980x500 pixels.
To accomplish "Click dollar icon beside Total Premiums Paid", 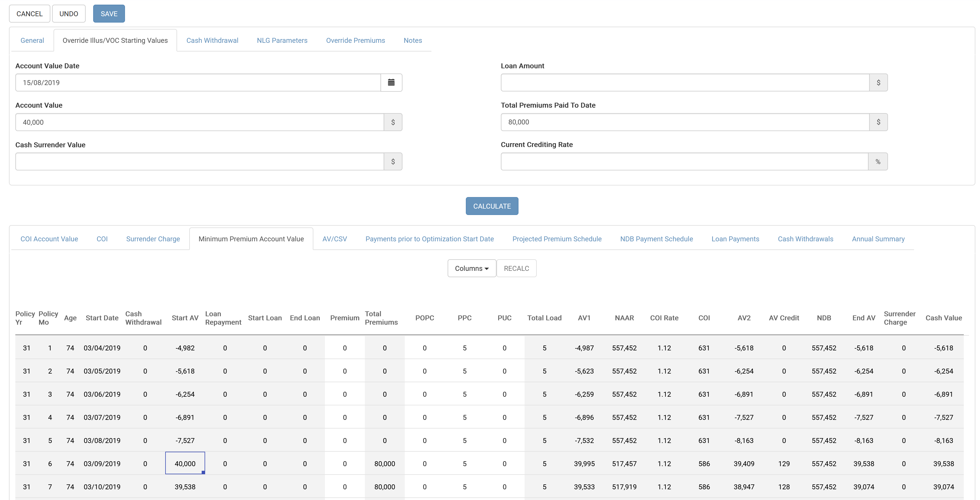I will pyautogui.click(x=878, y=122).
